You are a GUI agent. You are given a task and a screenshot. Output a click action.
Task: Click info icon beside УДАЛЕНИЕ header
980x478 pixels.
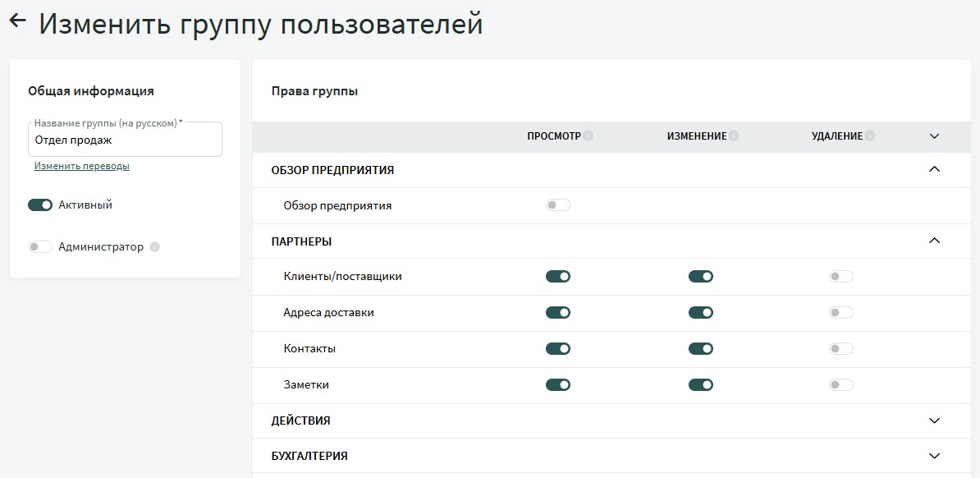(x=869, y=136)
